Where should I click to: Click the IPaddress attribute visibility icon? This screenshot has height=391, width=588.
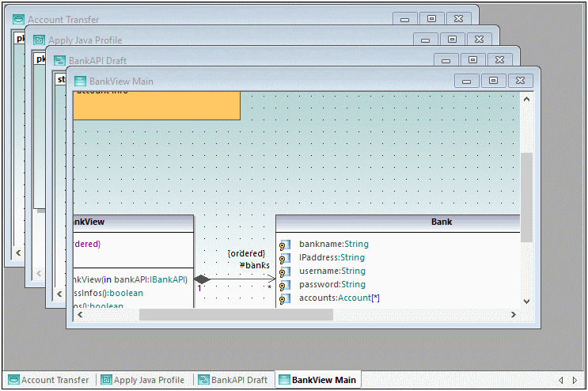point(285,258)
